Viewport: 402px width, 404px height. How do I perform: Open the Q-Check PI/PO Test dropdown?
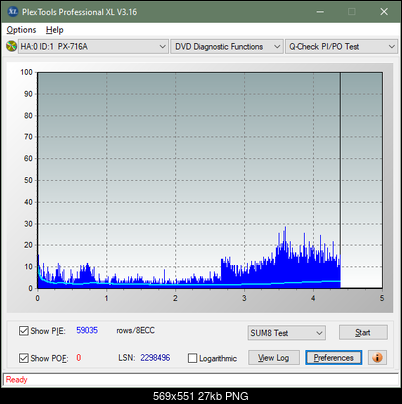click(x=341, y=47)
